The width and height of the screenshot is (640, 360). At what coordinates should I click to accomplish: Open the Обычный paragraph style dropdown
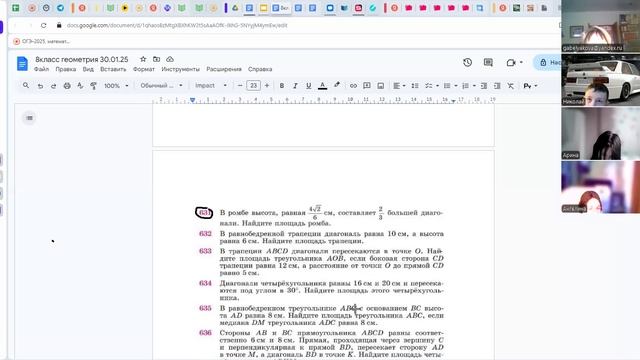click(x=161, y=86)
